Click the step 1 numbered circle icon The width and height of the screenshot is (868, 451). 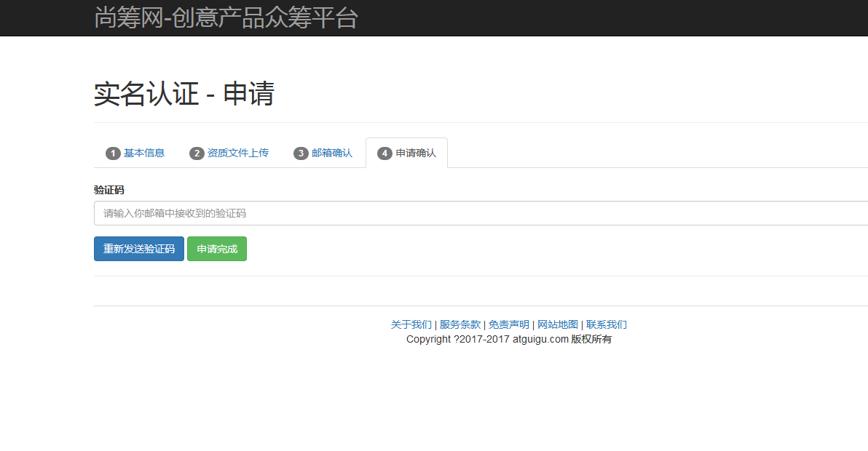click(x=113, y=153)
